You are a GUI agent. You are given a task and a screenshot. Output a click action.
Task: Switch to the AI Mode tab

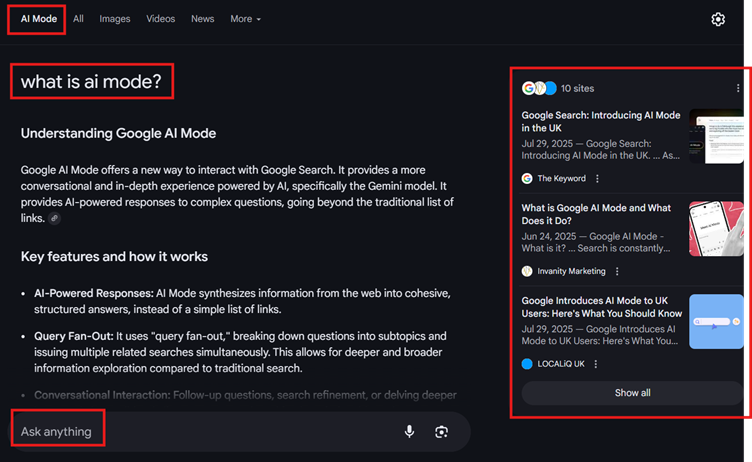tap(37, 19)
